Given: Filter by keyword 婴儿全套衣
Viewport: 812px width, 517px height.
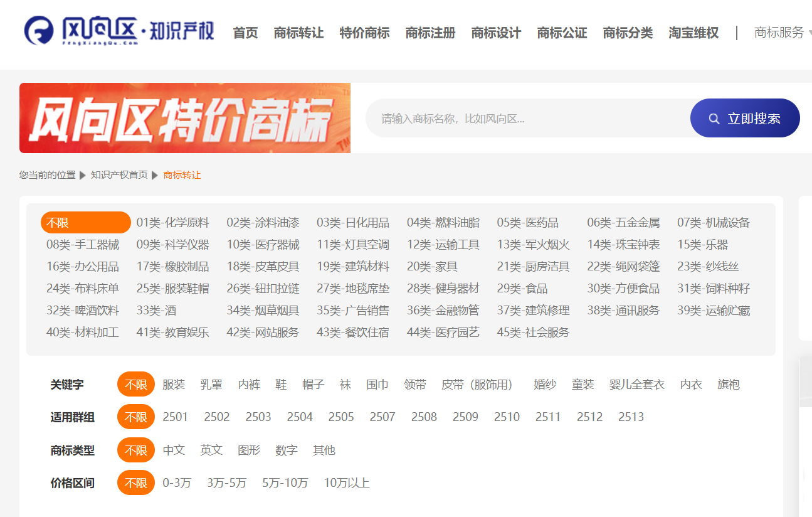Looking at the screenshot, I should [636, 385].
